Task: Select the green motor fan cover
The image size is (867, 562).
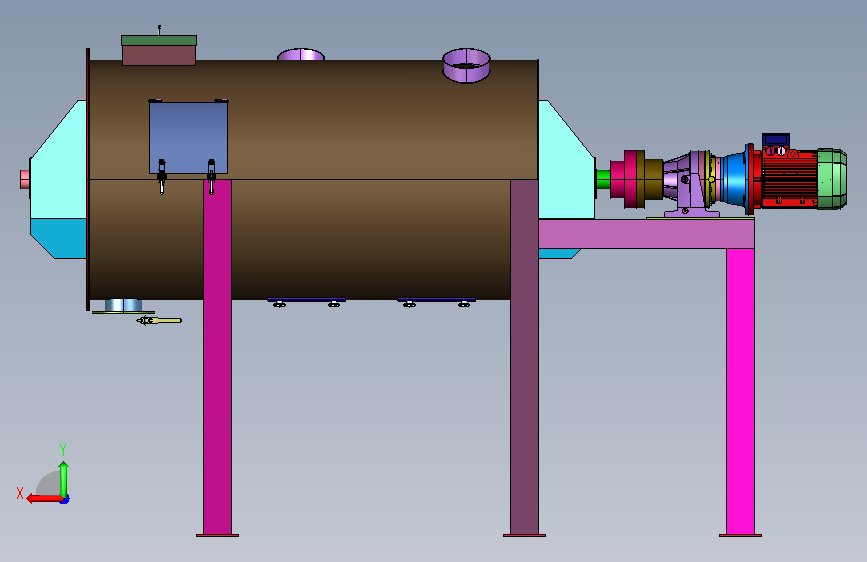Action: 832,178
